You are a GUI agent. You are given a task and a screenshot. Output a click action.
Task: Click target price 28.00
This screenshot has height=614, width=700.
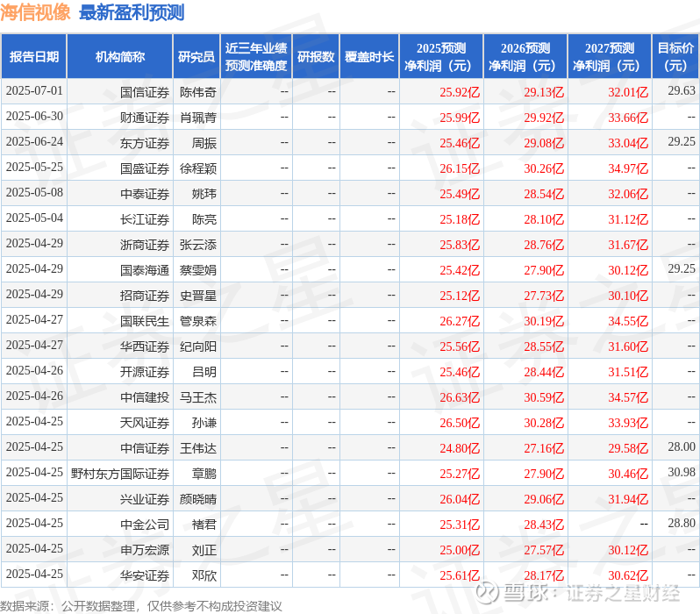(682, 447)
